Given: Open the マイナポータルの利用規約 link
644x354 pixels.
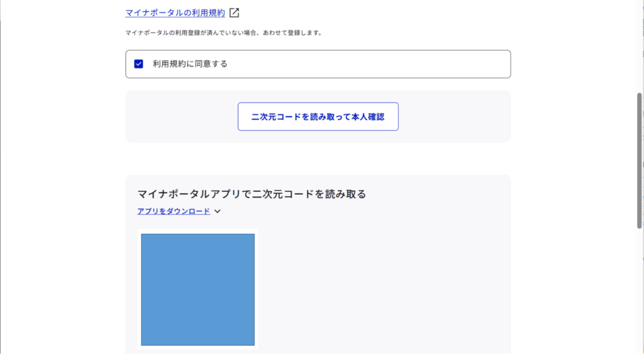Looking at the screenshot, I should click(x=175, y=13).
